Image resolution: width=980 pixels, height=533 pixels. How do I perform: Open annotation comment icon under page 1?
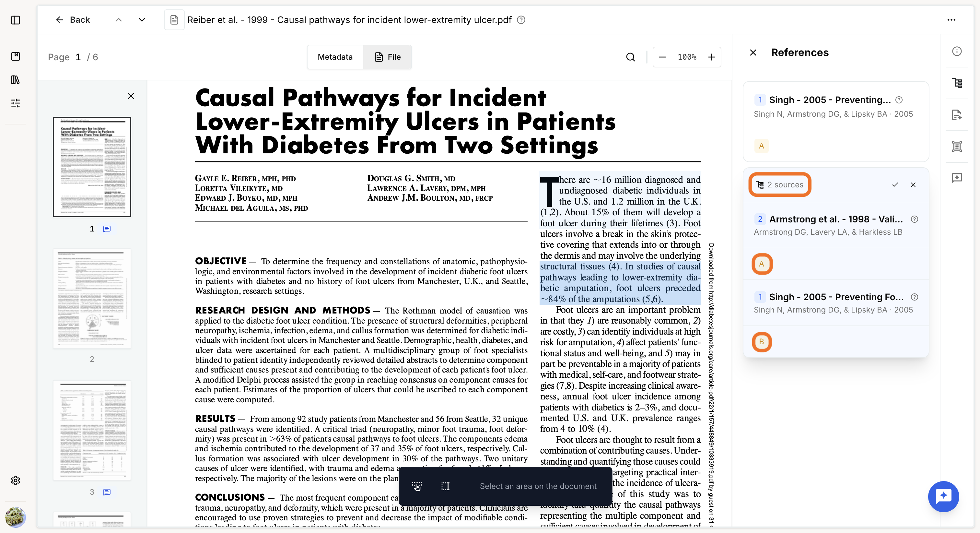click(x=107, y=229)
